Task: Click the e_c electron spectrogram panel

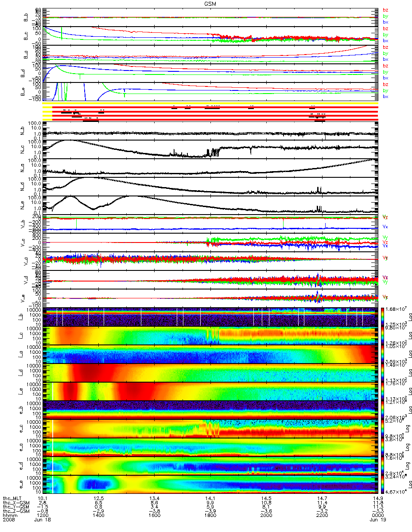Action: 210,428
